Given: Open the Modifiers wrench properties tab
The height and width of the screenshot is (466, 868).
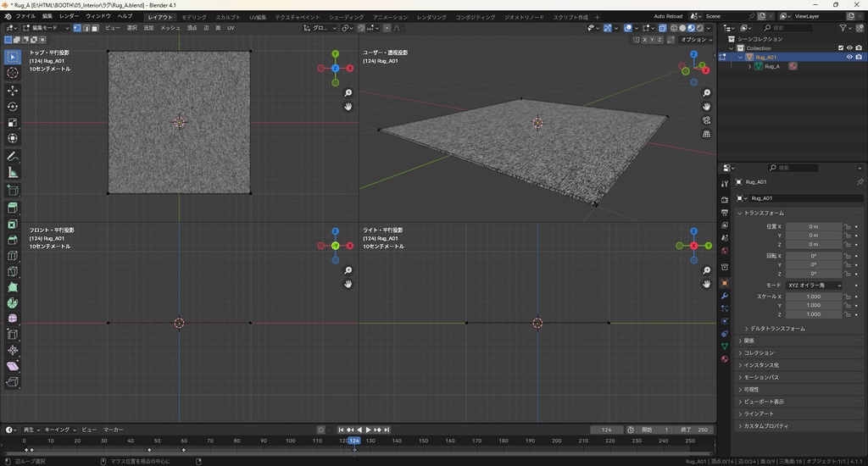Looking at the screenshot, I should pyautogui.click(x=725, y=296).
